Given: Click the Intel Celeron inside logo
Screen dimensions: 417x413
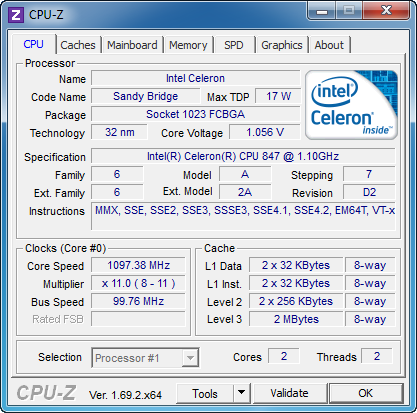Looking at the screenshot, I should click(x=352, y=105).
